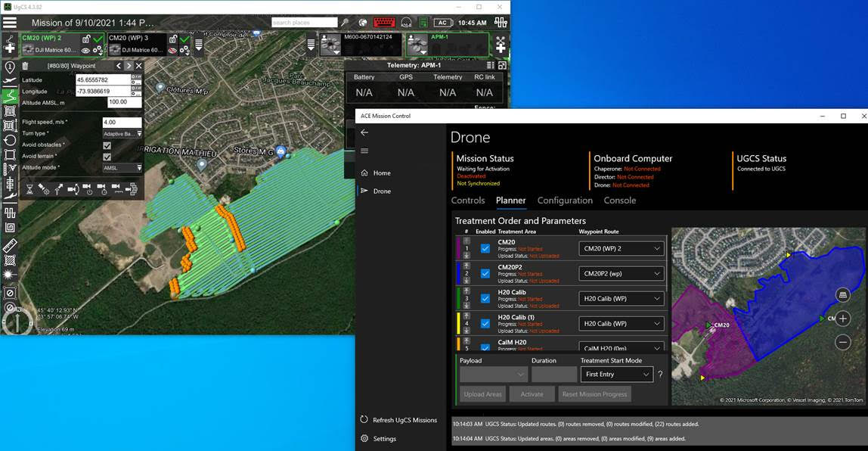Select the Takeoff tool in UgCS toolbar
Screen dimensions: 868x451
tap(9, 82)
